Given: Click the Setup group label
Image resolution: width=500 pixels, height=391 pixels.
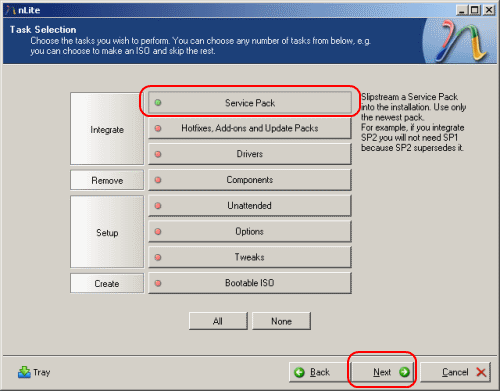Looking at the screenshot, I should pos(107,232).
